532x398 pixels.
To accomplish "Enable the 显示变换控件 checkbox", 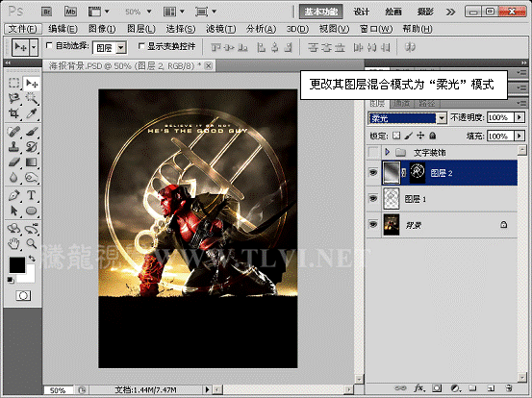I will pyautogui.click(x=141, y=46).
